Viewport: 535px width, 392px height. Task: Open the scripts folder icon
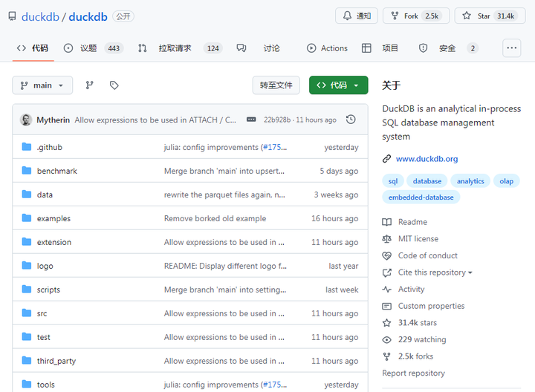point(27,290)
